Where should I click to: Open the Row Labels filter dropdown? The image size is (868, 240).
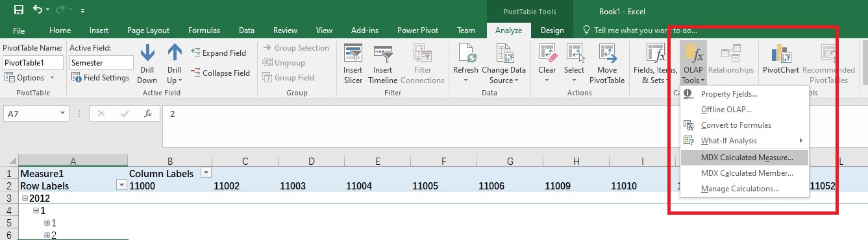[x=121, y=186]
